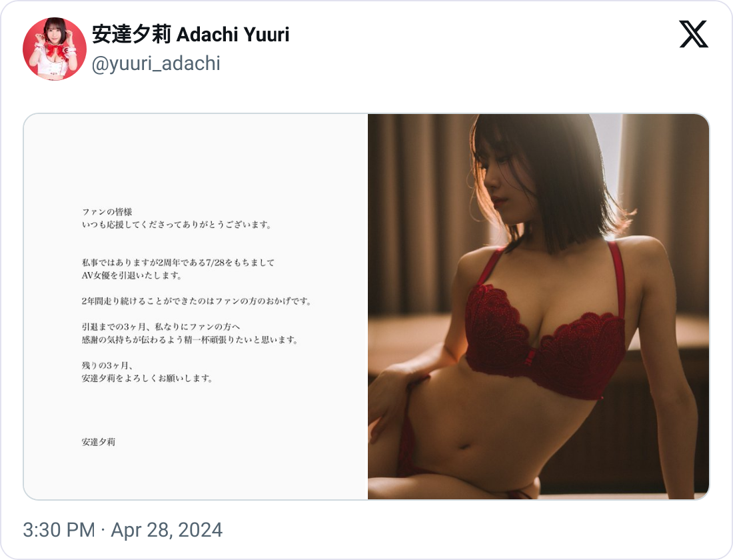Click the letter greeting ファンの皆様
The width and height of the screenshot is (733, 560).
click(x=107, y=212)
